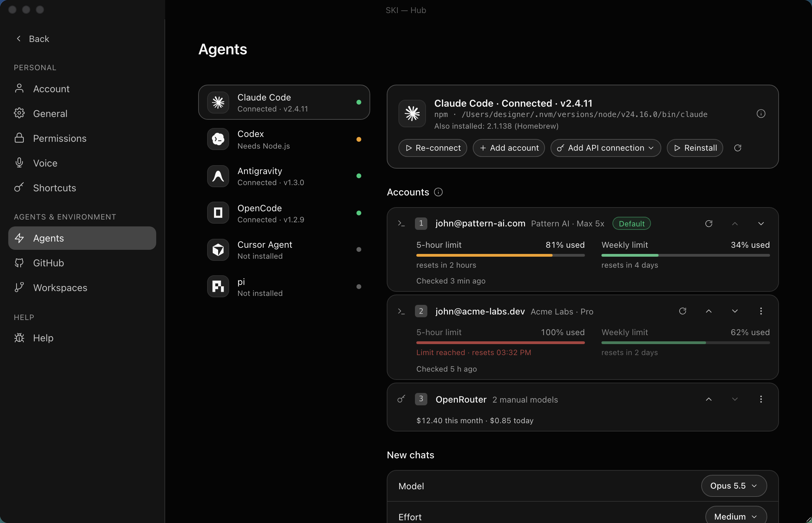
Task: Click the Default badge on first account
Action: [x=631, y=224]
